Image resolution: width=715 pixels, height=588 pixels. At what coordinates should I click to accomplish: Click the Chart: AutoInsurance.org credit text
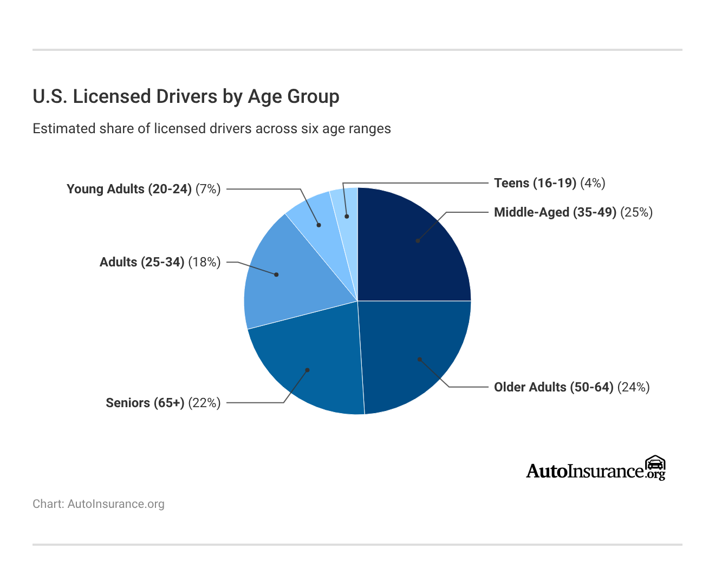point(99,504)
